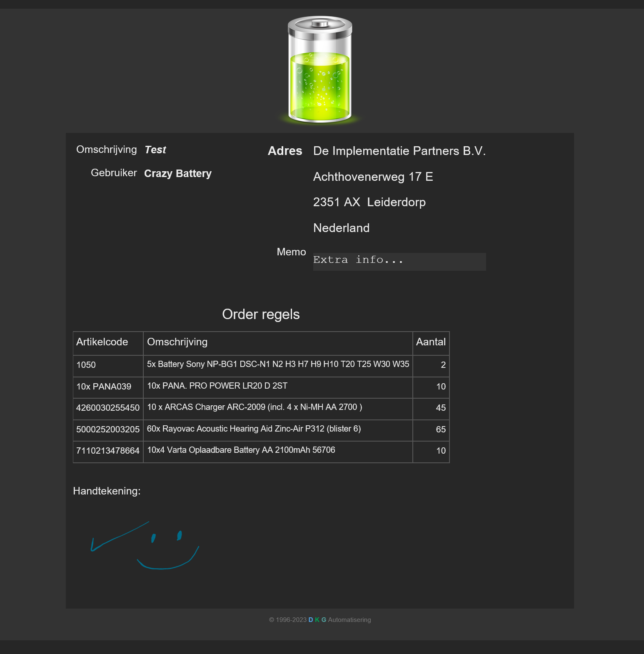
Task: Click the 10x PANA039 article code
Action: pyautogui.click(x=104, y=387)
